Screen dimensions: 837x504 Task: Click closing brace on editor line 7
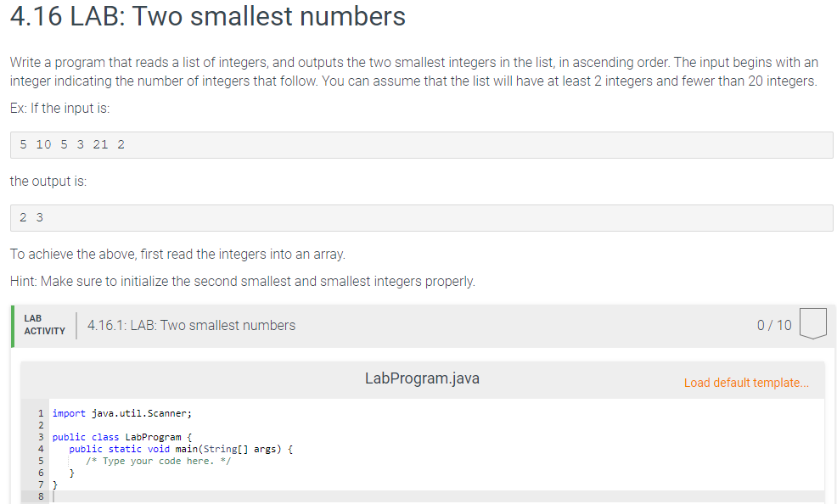pos(54,484)
